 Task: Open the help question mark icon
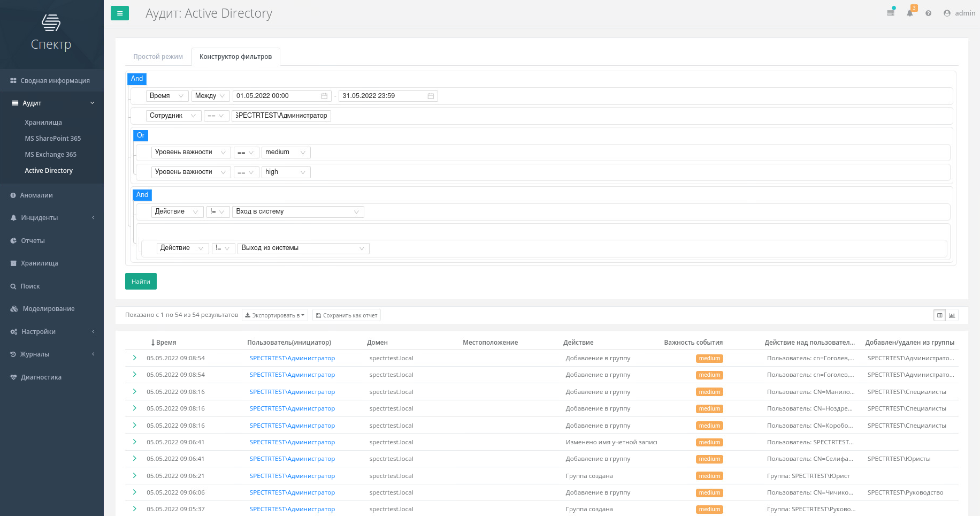click(929, 13)
